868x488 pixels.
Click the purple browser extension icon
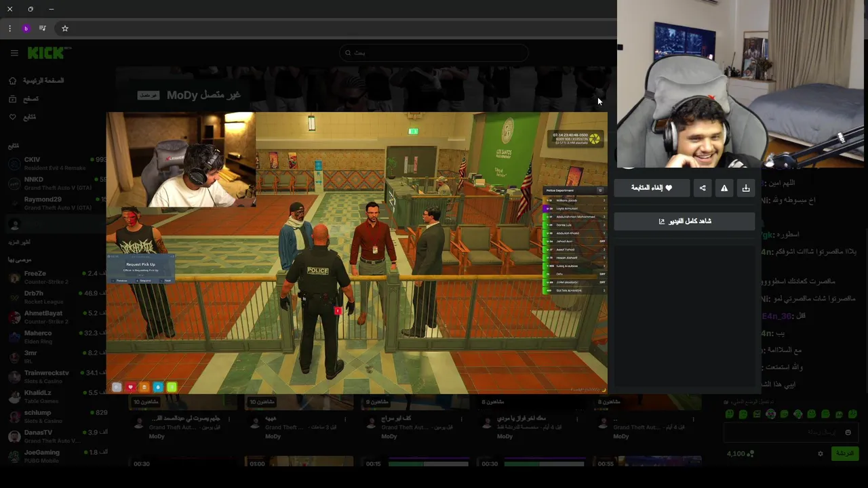[x=26, y=28]
